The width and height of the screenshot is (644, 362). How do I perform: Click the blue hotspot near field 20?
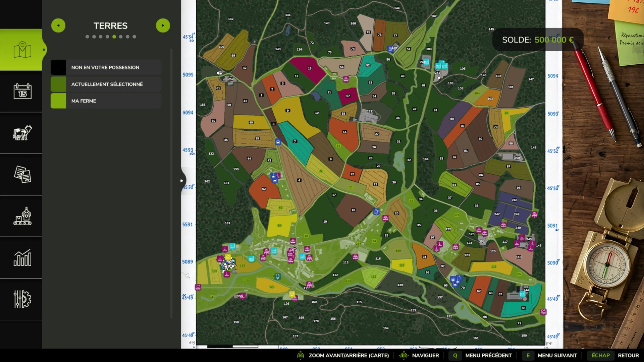point(376,212)
